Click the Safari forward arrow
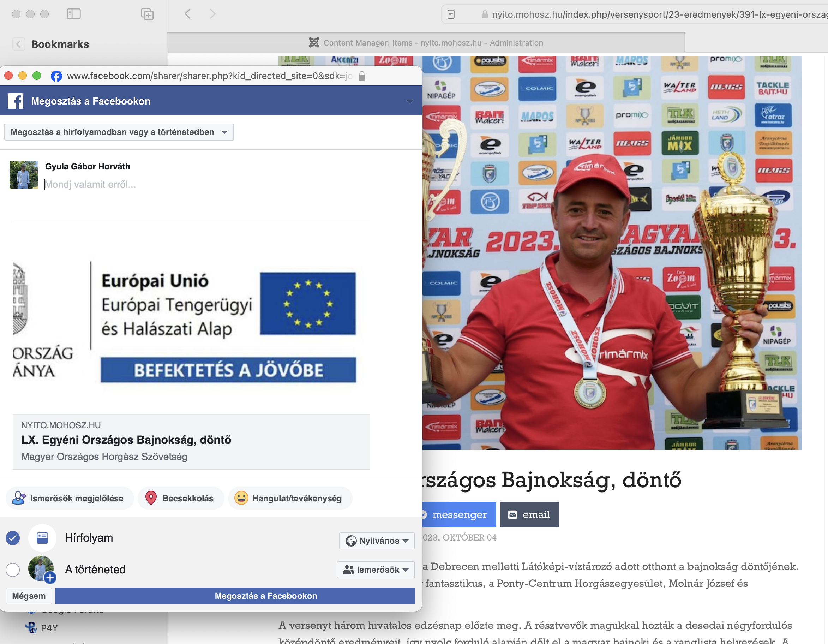The width and height of the screenshot is (828, 644). pyautogui.click(x=213, y=14)
